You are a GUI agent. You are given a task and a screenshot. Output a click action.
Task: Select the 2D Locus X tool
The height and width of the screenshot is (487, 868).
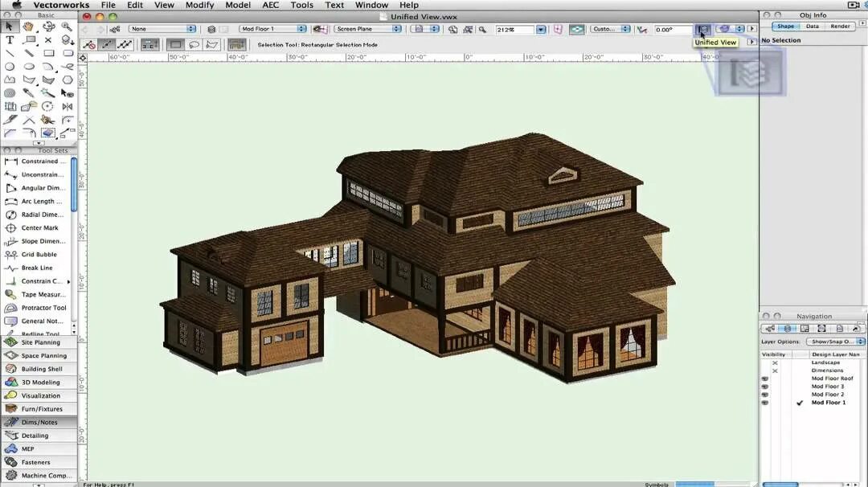(48, 40)
